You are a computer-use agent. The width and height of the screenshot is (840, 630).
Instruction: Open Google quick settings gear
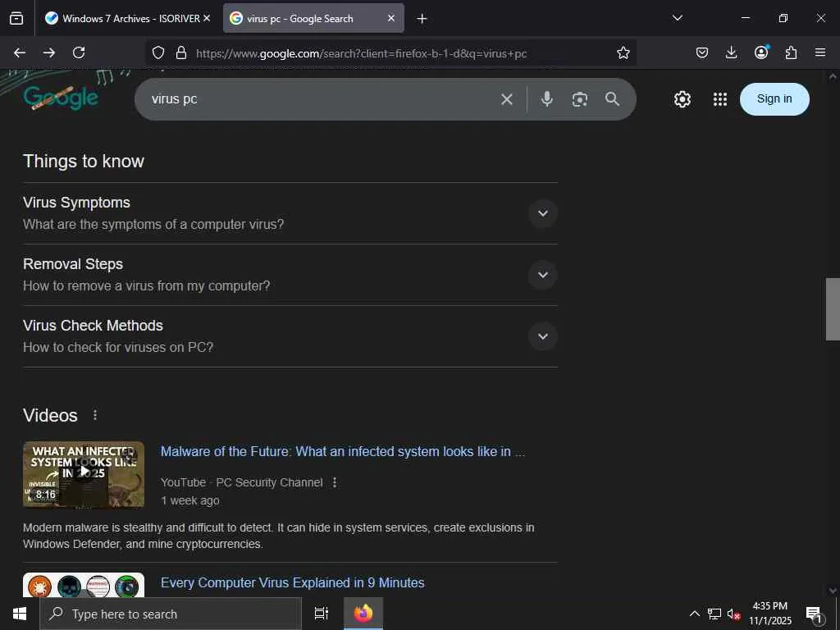[682, 99]
